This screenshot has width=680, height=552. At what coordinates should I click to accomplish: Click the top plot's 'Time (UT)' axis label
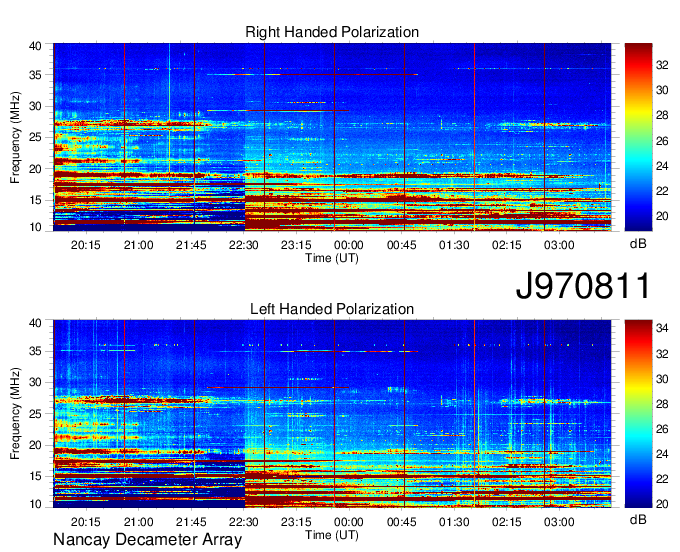332,258
